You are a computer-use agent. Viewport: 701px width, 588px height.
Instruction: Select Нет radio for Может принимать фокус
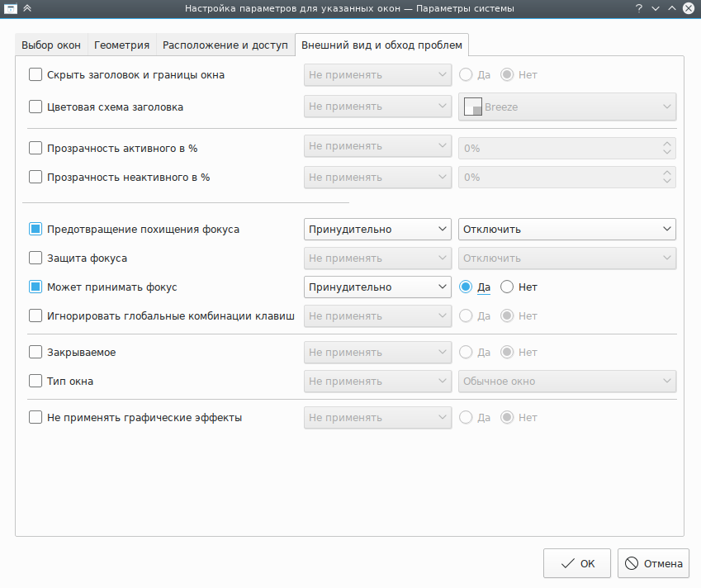click(x=508, y=287)
